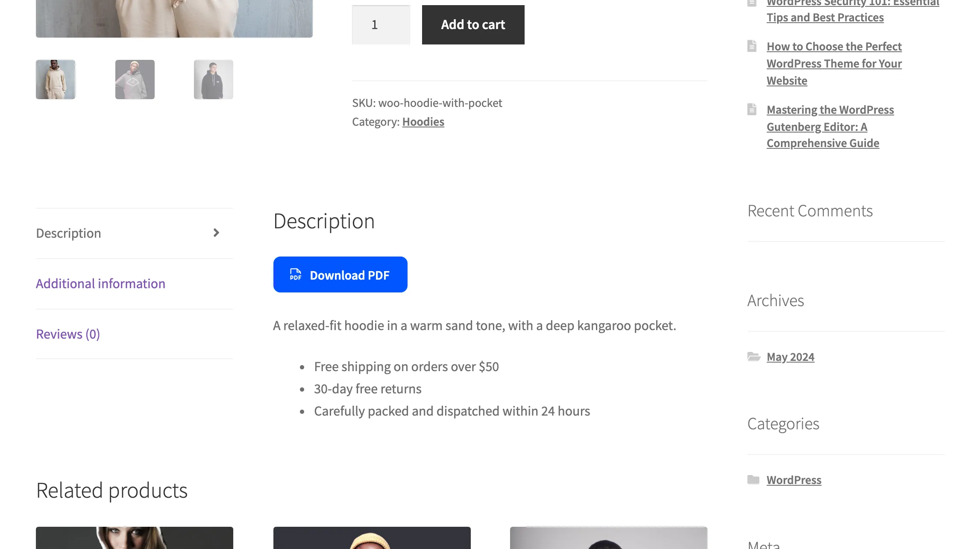
Task: Click 'Free shipping on orders over $50' text
Action: click(406, 367)
